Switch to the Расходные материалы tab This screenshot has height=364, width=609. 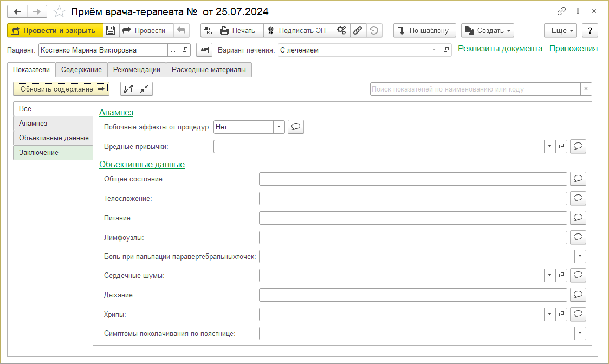pos(209,69)
